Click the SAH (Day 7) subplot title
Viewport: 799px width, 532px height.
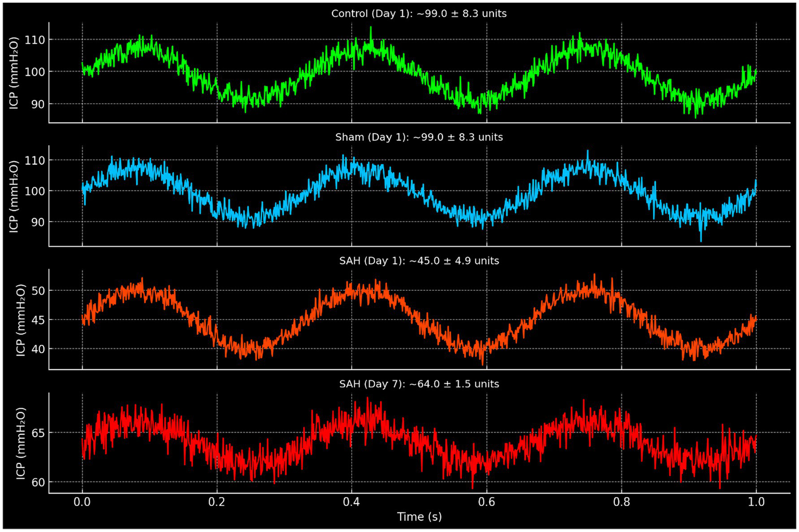(418, 384)
